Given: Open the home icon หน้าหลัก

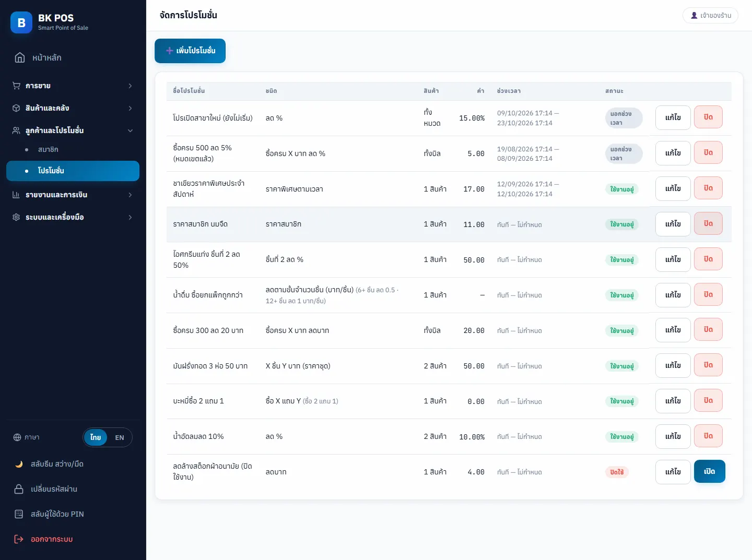Looking at the screenshot, I should click(20, 57).
